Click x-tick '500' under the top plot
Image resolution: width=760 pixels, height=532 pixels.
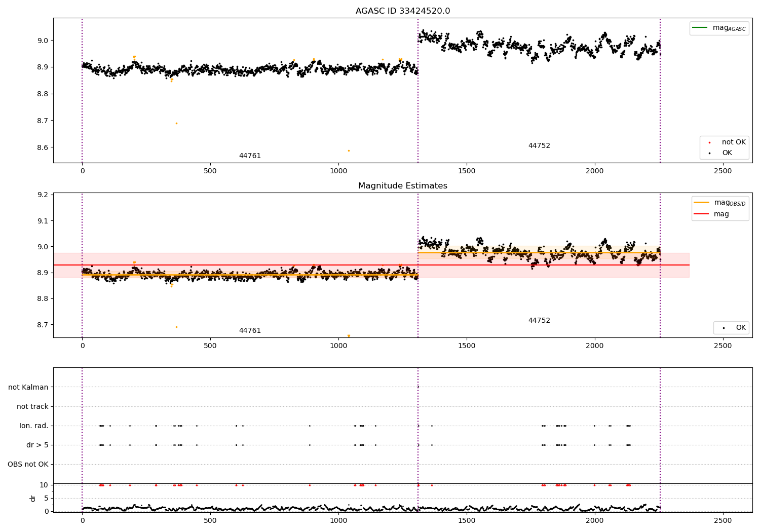click(210, 171)
